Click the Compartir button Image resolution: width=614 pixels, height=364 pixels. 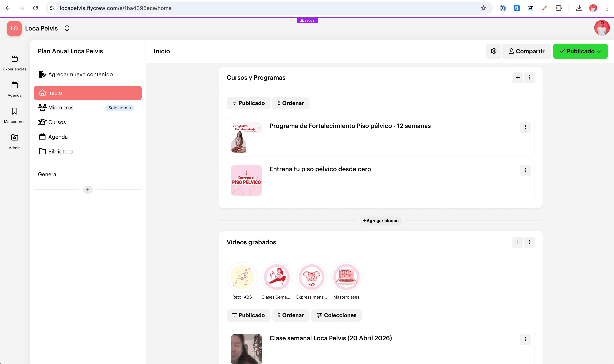[526, 51]
